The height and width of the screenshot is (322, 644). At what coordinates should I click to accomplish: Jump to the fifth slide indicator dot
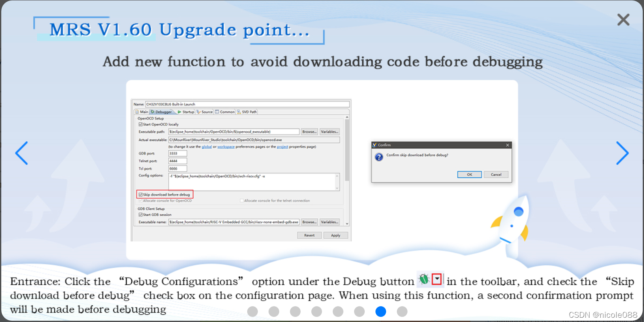tap(338, 311)
